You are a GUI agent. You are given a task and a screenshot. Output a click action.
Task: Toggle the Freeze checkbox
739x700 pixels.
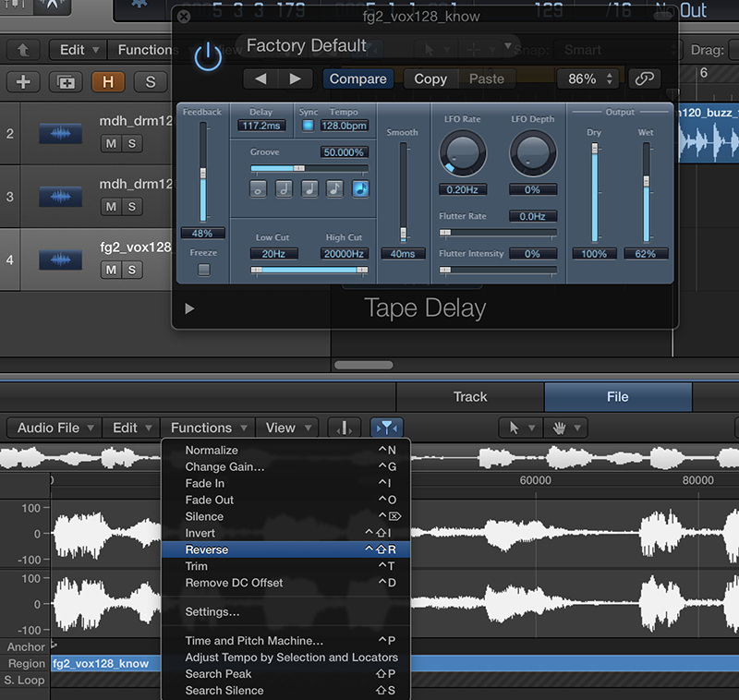(203, 270)
